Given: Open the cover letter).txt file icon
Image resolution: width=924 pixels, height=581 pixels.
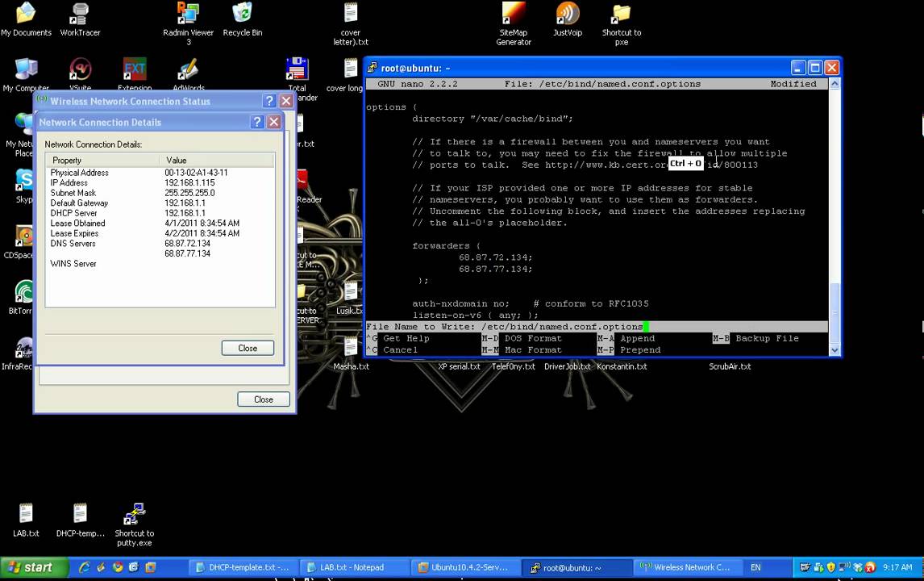Looking at the screenshot, I should pos(351,23).
